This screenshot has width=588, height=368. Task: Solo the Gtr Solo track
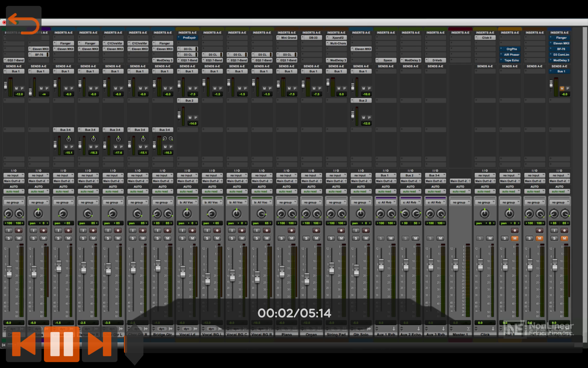coord(356,238)
